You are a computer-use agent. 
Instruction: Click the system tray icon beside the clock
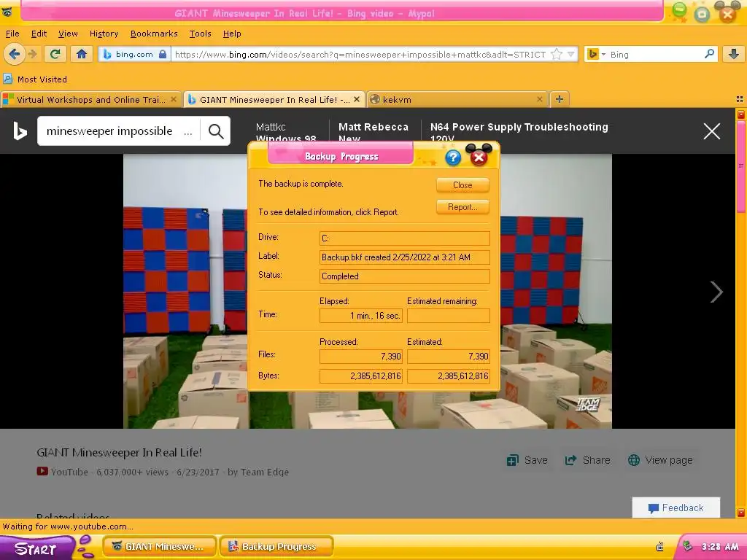pos(687,545)
